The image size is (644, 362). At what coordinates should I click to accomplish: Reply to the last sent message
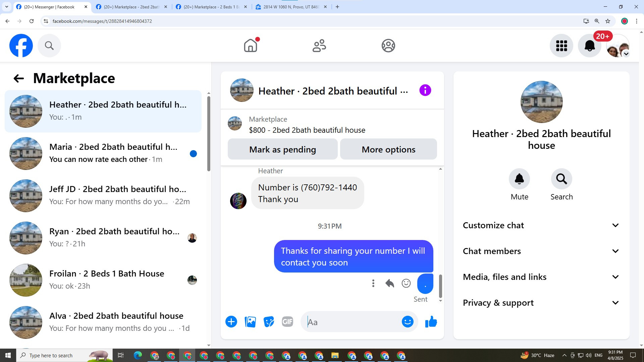coord(389,284)
